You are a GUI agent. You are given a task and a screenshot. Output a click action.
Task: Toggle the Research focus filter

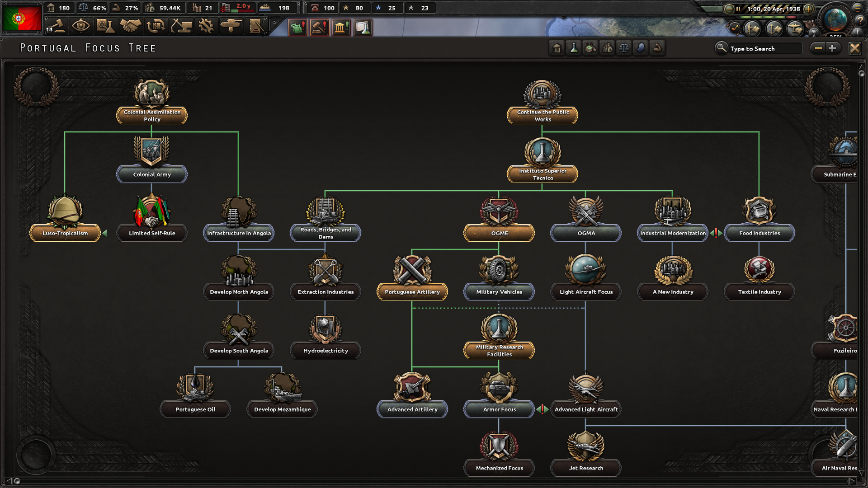coord(574,47)
